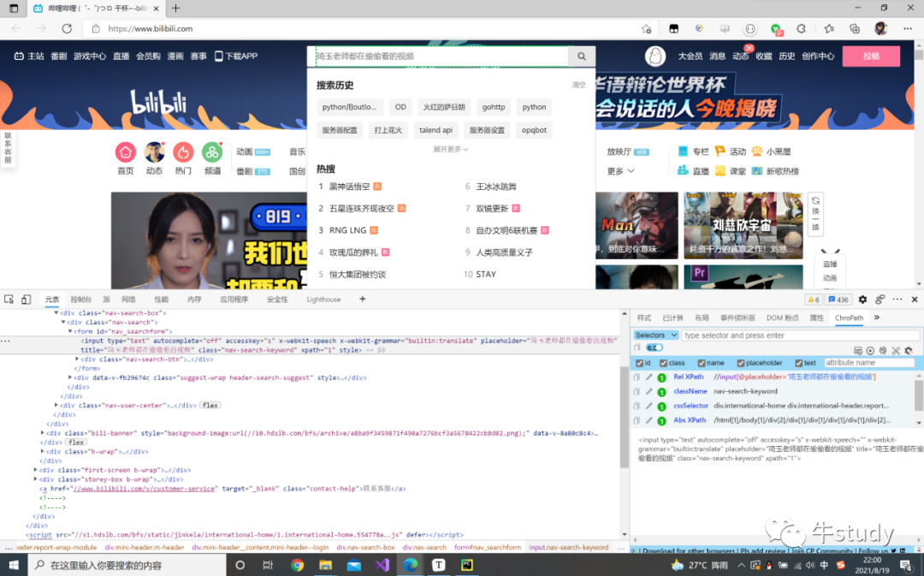The height and width of the screenshot is (576, 924).
Task: Edit the className row pencil icon
Action: coord(649,391)
